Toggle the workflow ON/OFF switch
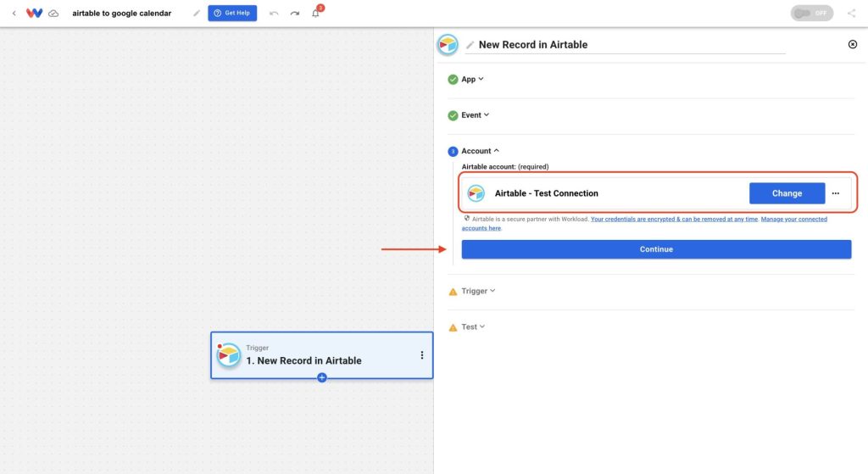The height and width of the screenshot is (474, 868). 811,13
